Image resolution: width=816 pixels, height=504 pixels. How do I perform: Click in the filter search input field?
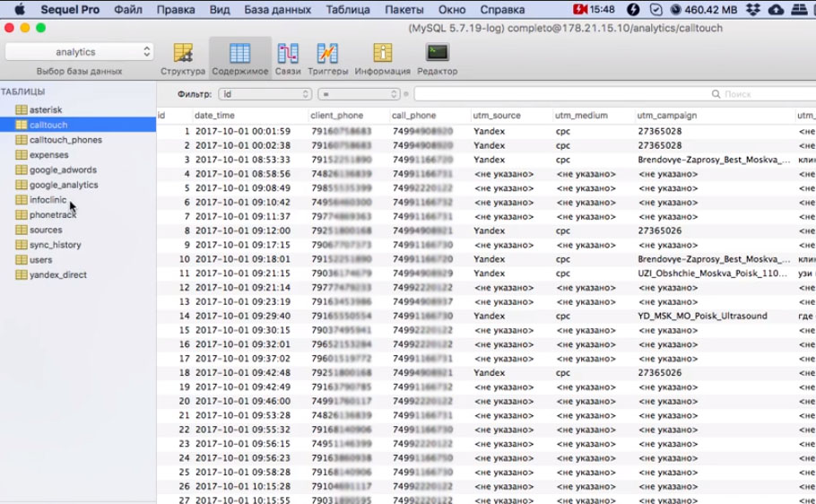pyautogui.click(x=614, y=94)
